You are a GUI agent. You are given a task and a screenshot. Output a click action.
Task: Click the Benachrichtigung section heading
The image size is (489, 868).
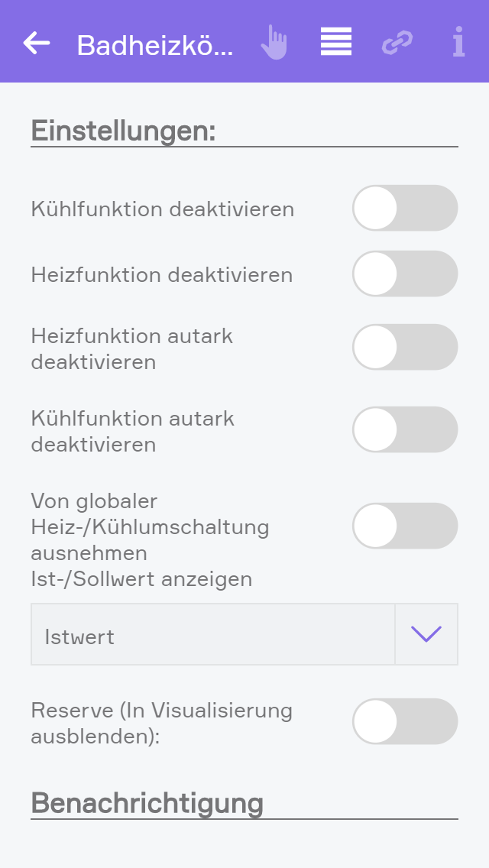pyautogui.click(x=147, y=803)
